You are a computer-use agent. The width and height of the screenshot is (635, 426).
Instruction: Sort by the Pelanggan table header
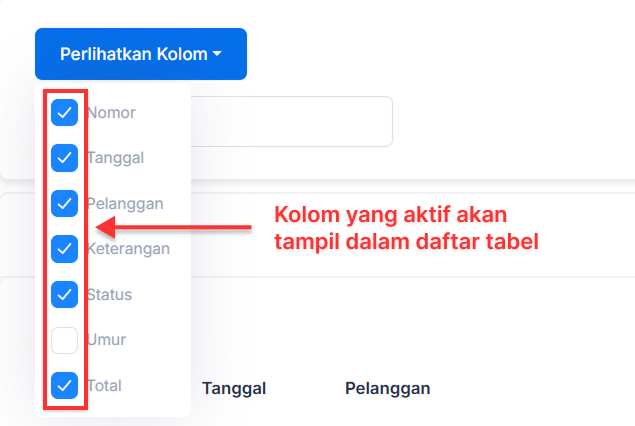[x=388, y=388]
